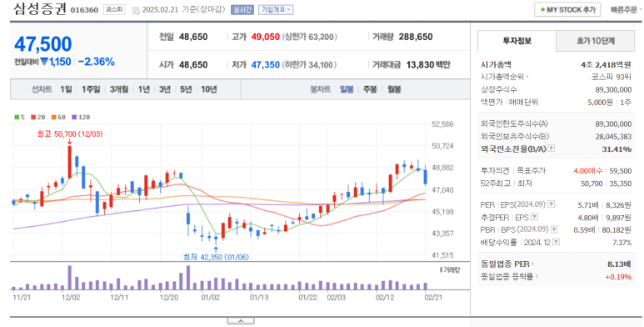The image size is (644, 327).
Task: Open help icon next to PER EPS(2024.09)
Action: point(552,204)
